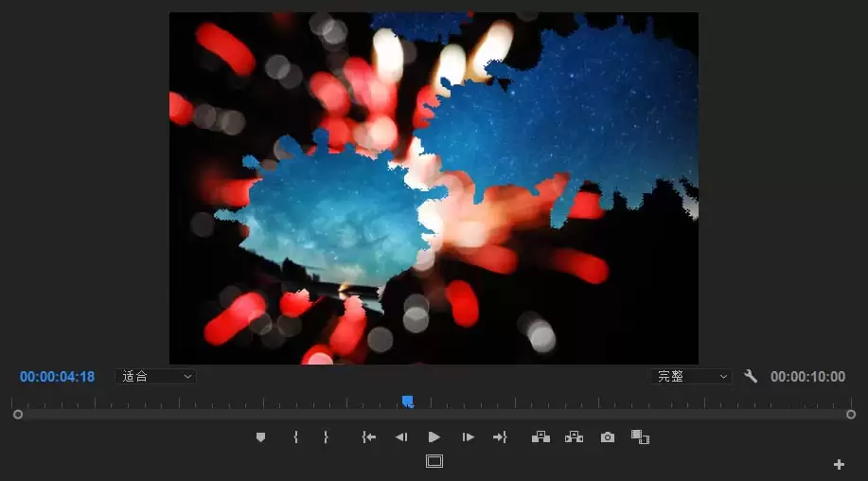Screen dimensions: 868x481
Task: Click the Extract button
Action: click(x=574, y=437)
